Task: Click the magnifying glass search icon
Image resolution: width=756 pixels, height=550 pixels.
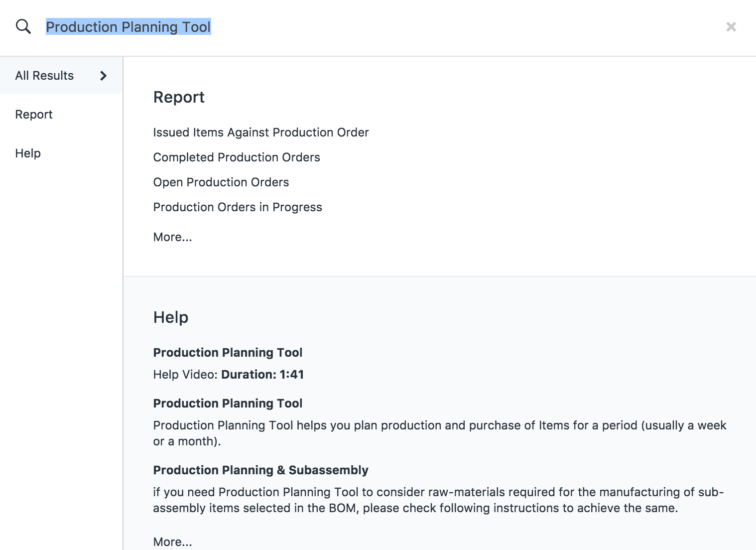Action: pos(23,26)
